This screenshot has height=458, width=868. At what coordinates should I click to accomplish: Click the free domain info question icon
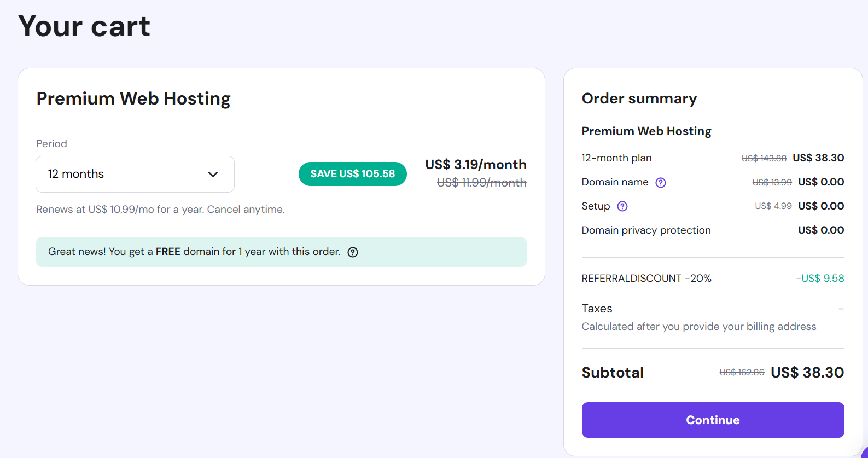pyautogui.click(x=353, y=252)
